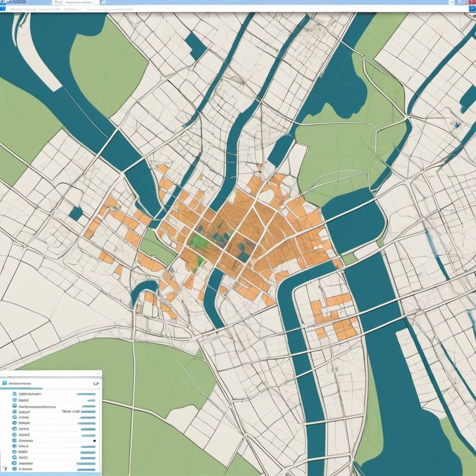Click the black dot on the panel row without a bar
The image size is (476, 476).
coord(94,441)
